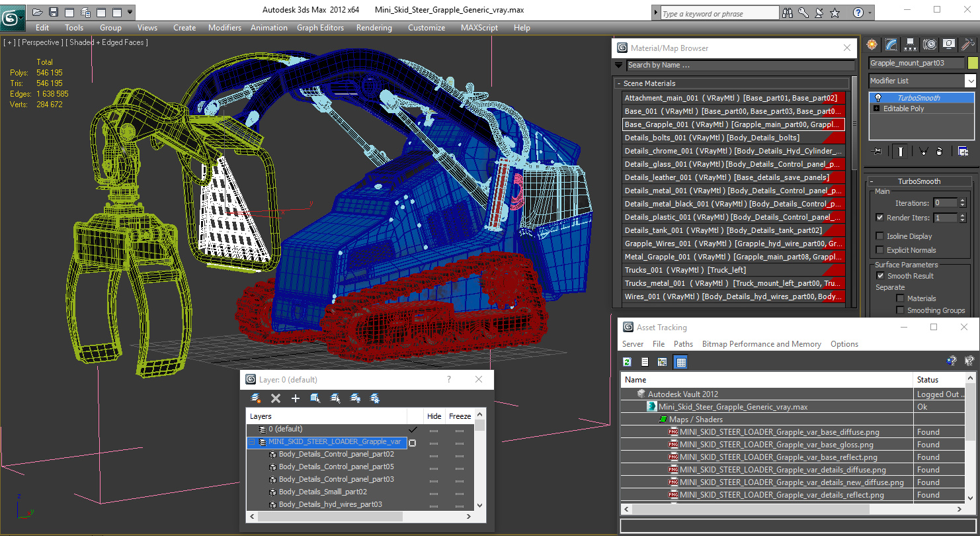Open the Utilities hammer panel tab
Viewport: 980px width, 536px height.
pos(968,44)
